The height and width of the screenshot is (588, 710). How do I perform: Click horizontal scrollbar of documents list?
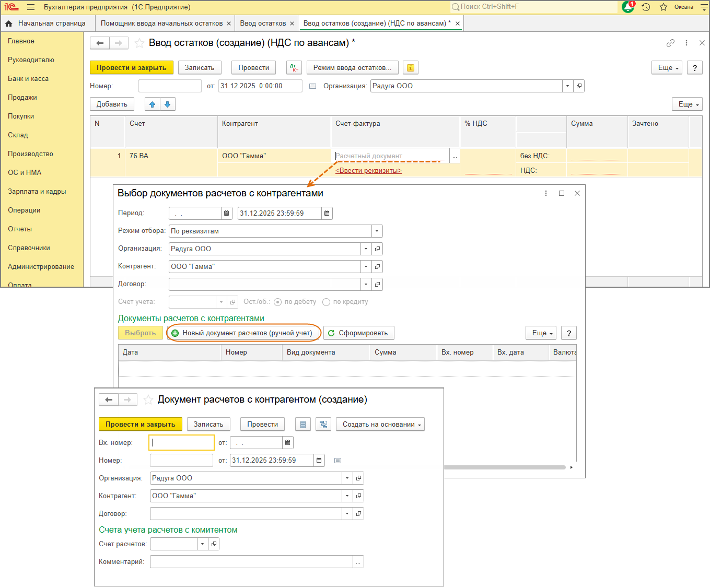click(x=504, y=467)
